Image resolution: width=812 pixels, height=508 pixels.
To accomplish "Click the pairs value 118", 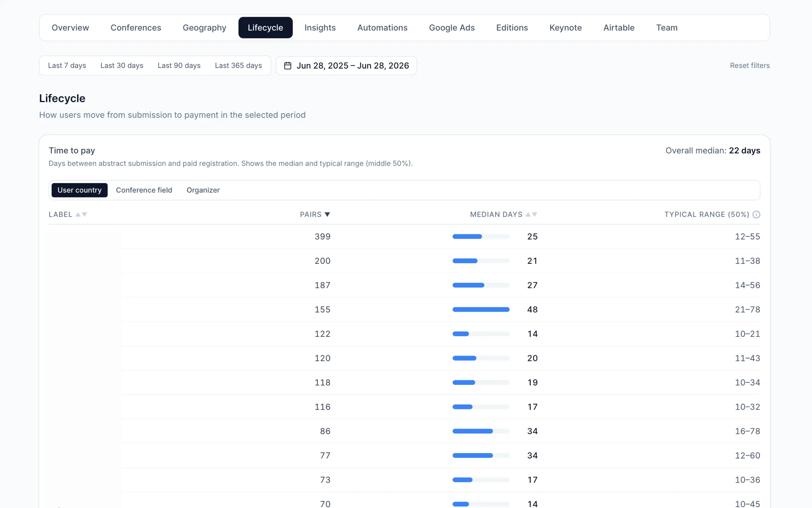I will coord(323,382).
